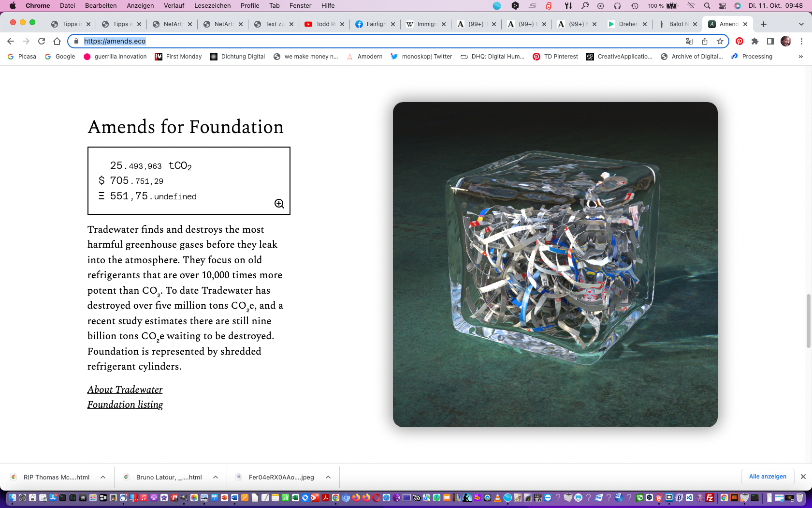The width and height of the screenshot is (812, 508).
Task: Expand options for RIP Thomas Mc download
Action: point(103,477)
